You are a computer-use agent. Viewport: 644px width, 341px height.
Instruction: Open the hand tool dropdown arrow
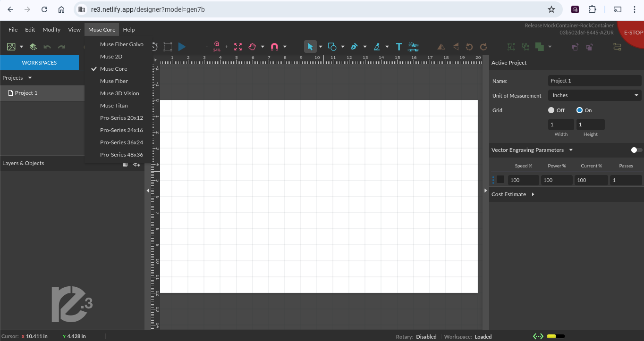pos(263,47)
